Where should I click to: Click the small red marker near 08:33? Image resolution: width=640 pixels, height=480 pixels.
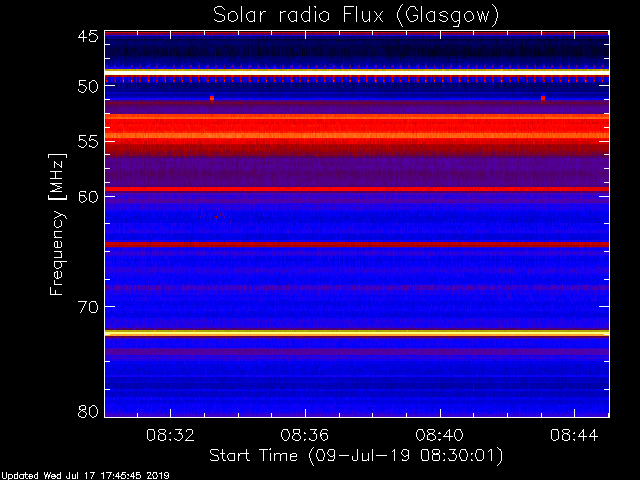212,98
